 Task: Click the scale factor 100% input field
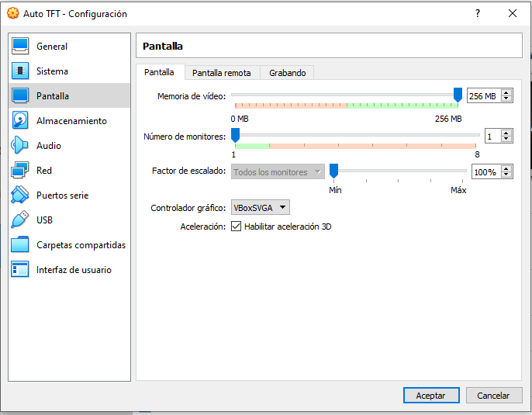[485, 171]
